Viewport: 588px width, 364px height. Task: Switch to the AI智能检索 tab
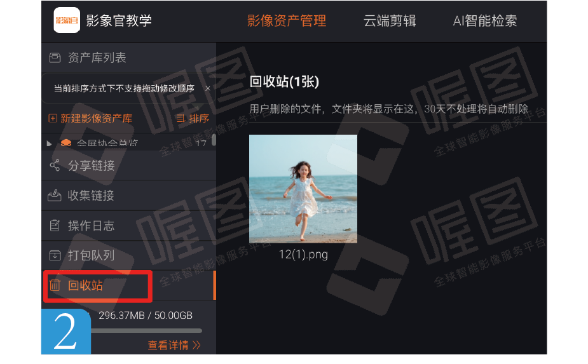coord(485,20)
